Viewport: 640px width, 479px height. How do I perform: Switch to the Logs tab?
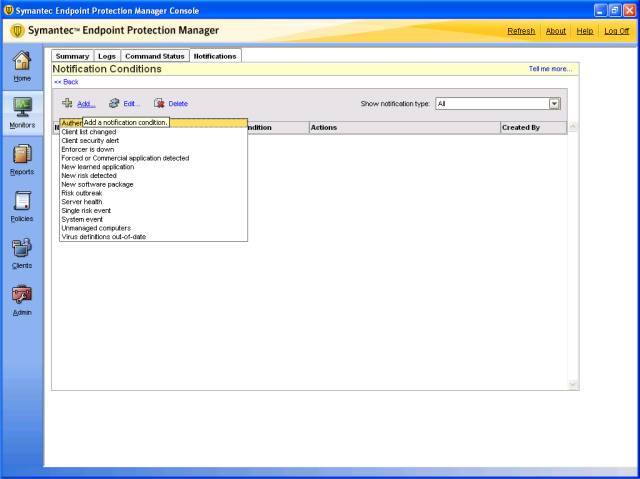[107, 56]
